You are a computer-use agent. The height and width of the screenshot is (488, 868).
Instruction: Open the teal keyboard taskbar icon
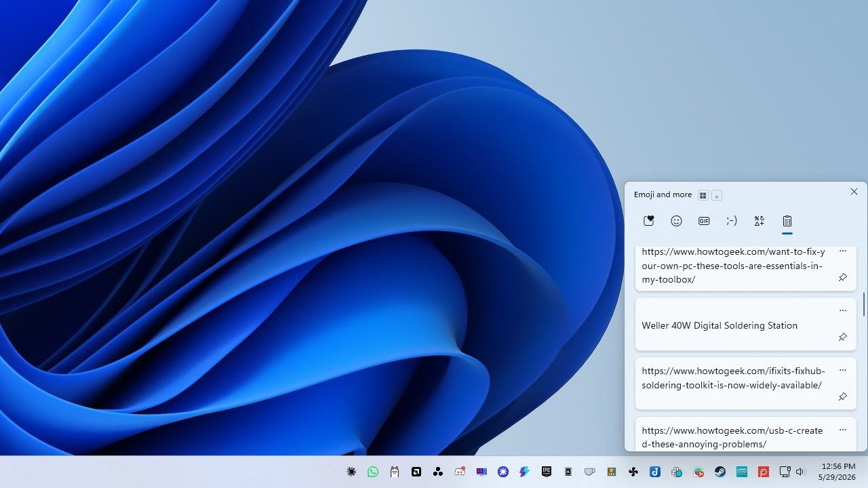pos(742,472)
